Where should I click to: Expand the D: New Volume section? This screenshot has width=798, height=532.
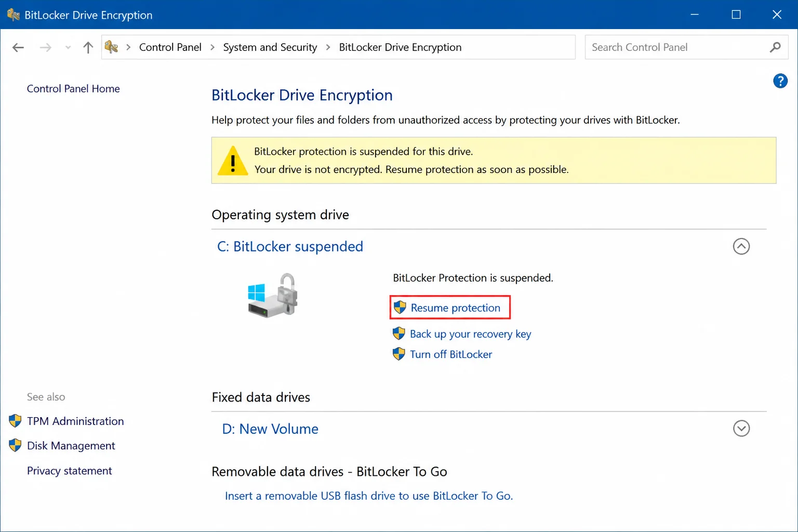(x=741, y=429)
